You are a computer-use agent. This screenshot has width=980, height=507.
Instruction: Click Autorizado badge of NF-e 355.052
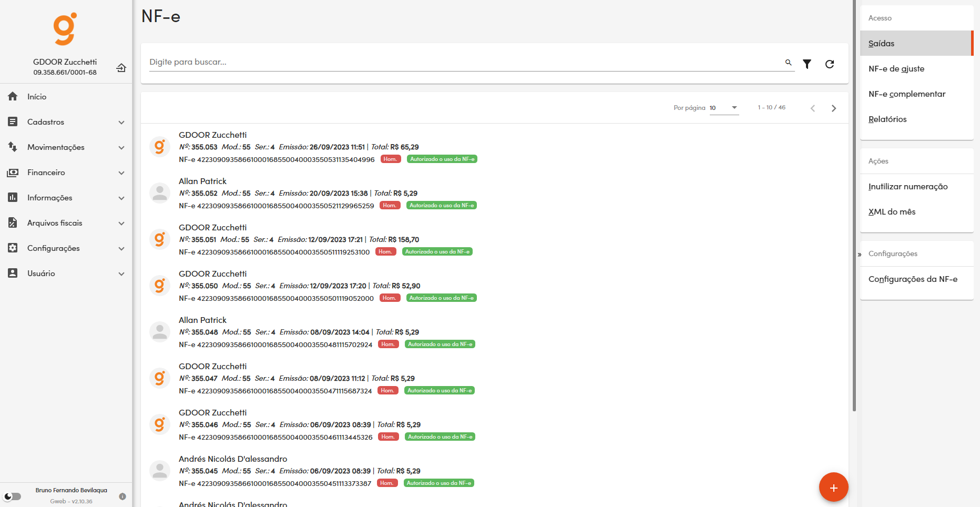(442, 205)
